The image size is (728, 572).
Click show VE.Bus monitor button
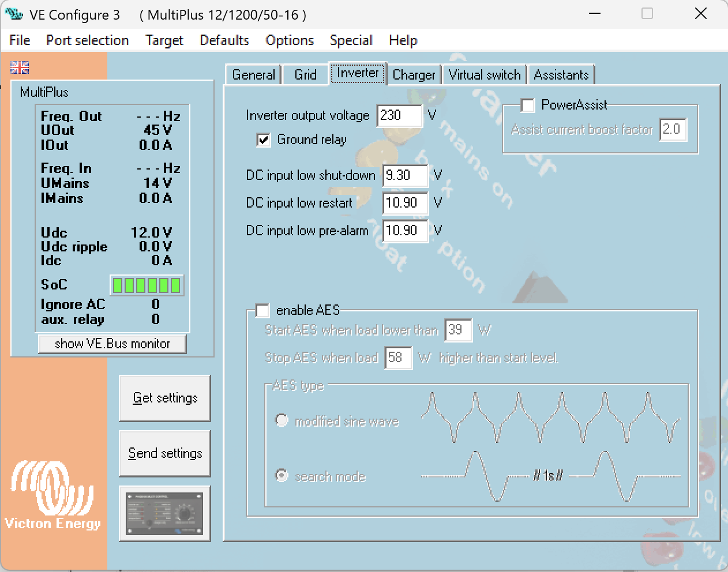(x=112, y=344)
